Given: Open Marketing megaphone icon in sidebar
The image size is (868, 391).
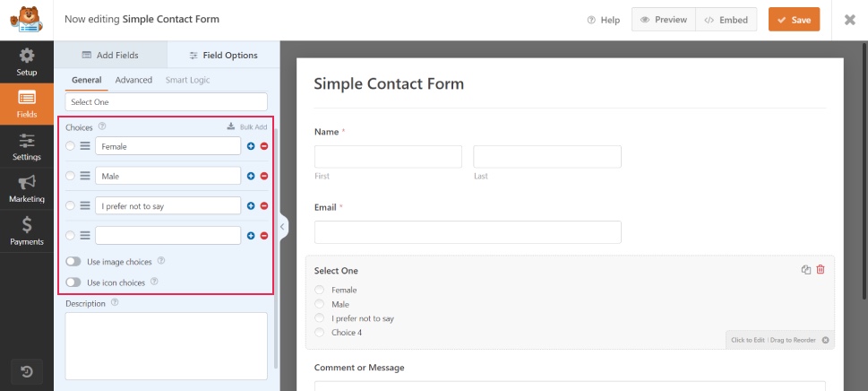Looking at the screenshot, I should pos(27,188).
